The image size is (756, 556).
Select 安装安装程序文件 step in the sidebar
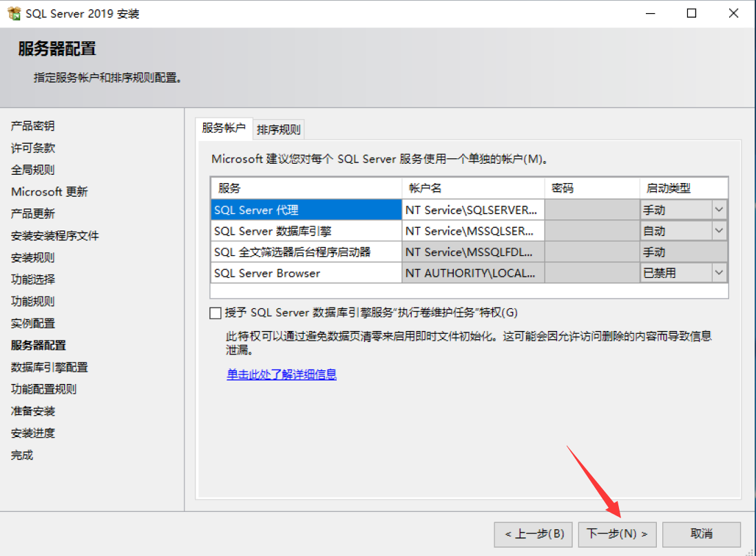click(x=54, y=235)
